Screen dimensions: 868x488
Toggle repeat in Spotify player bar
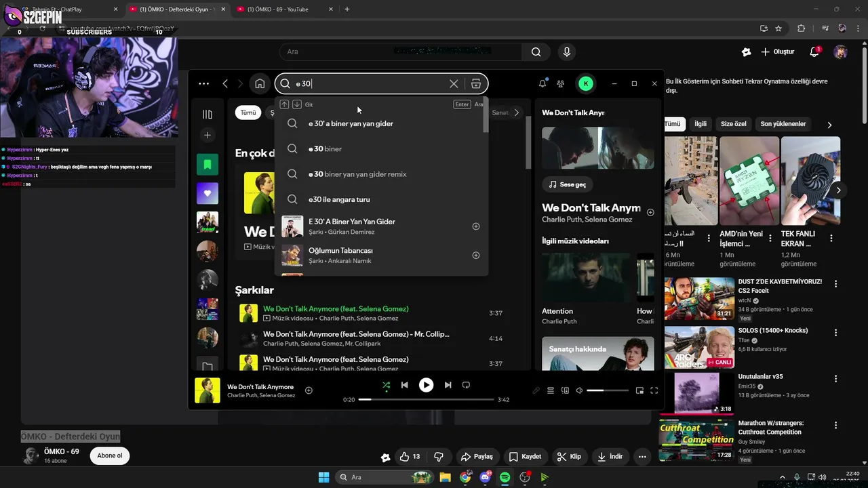pos(466,385)
